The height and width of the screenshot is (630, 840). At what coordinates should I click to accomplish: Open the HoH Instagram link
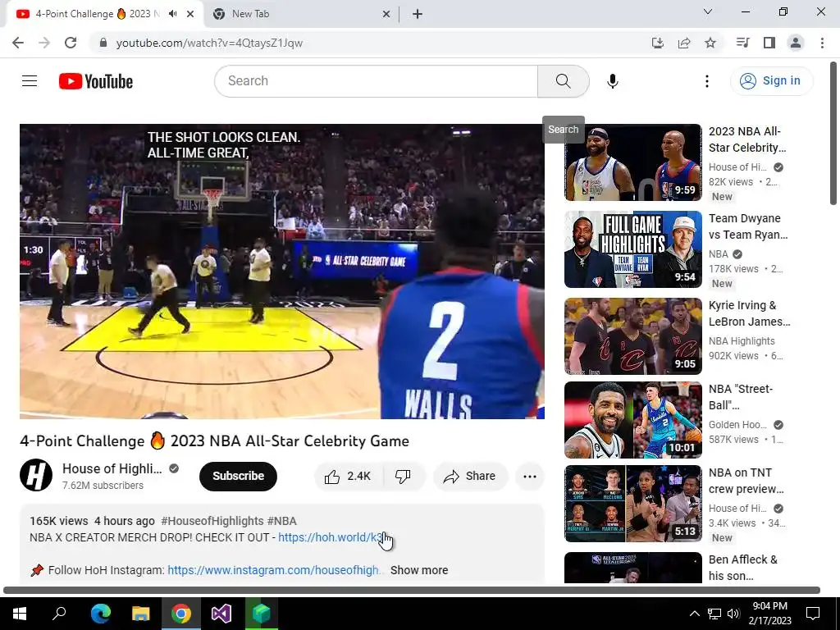(274, 571)
